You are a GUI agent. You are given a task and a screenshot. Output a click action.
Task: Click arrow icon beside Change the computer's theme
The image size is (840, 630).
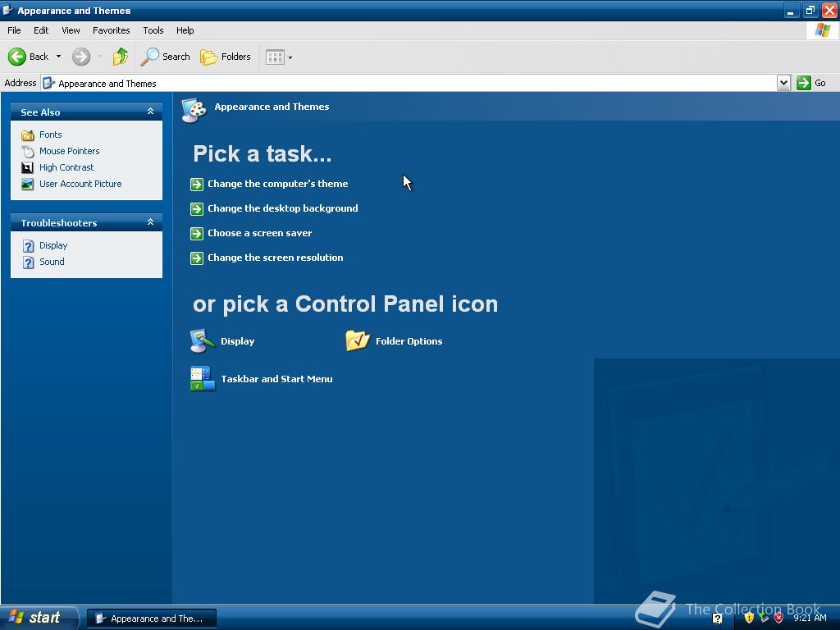click(x=197, y=185)
